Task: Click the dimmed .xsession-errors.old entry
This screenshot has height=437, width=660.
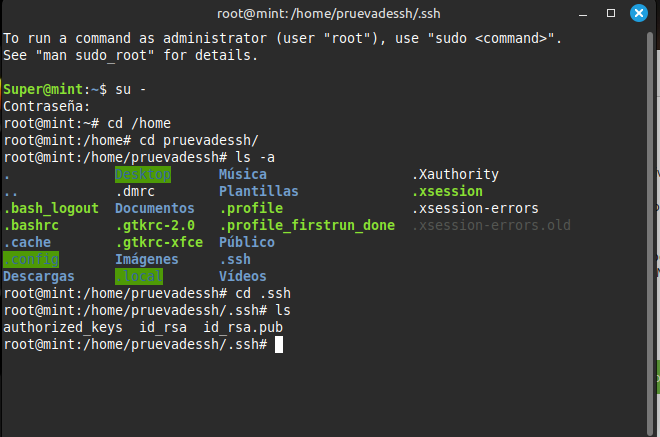Action: click(x=491, y=225)
